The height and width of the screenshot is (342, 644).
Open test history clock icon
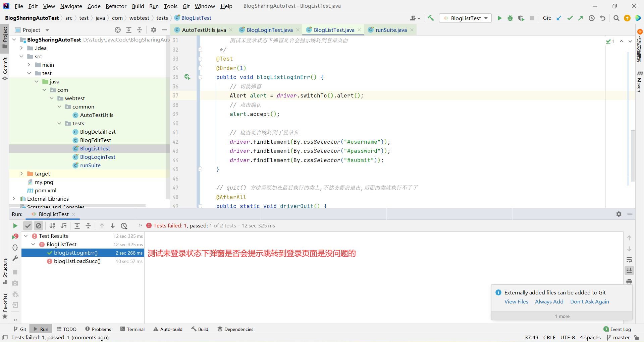[124, 226]
